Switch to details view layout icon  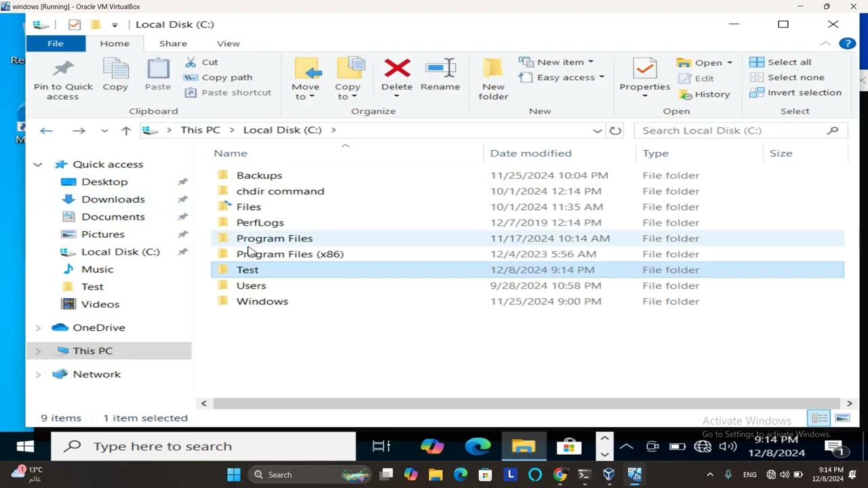tap(819, 418)
